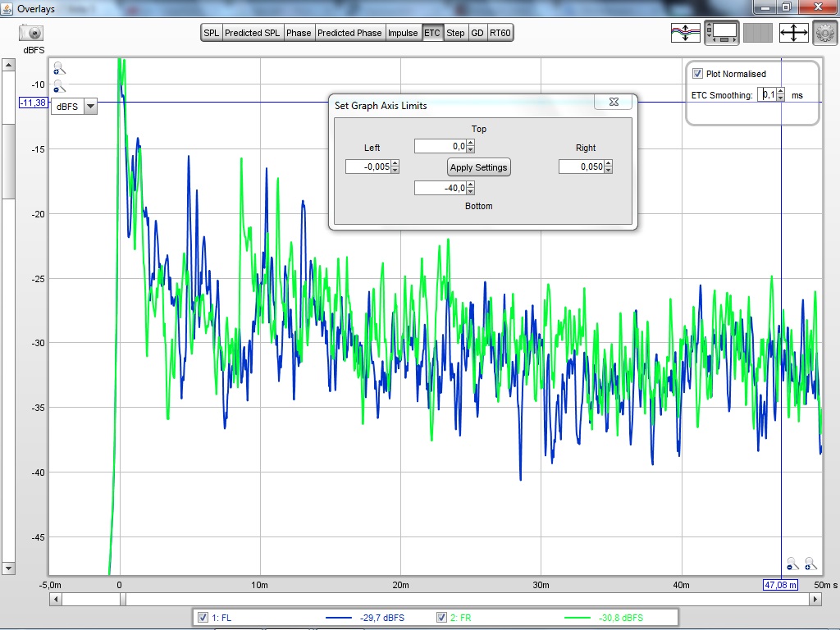The image size is (840, 630).
Task: Click the separate traces toolbar icon
Action: click(685, 33)
